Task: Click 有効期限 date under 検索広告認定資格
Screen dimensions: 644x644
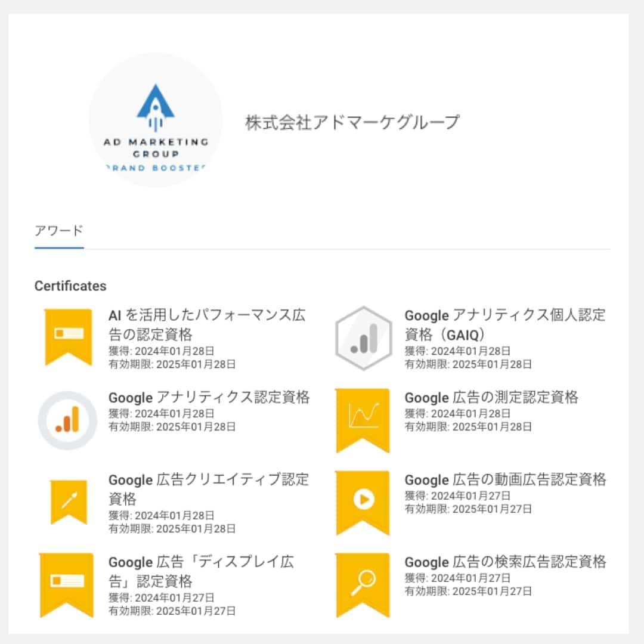Action: pyautogui.click(x=468, y=591)
